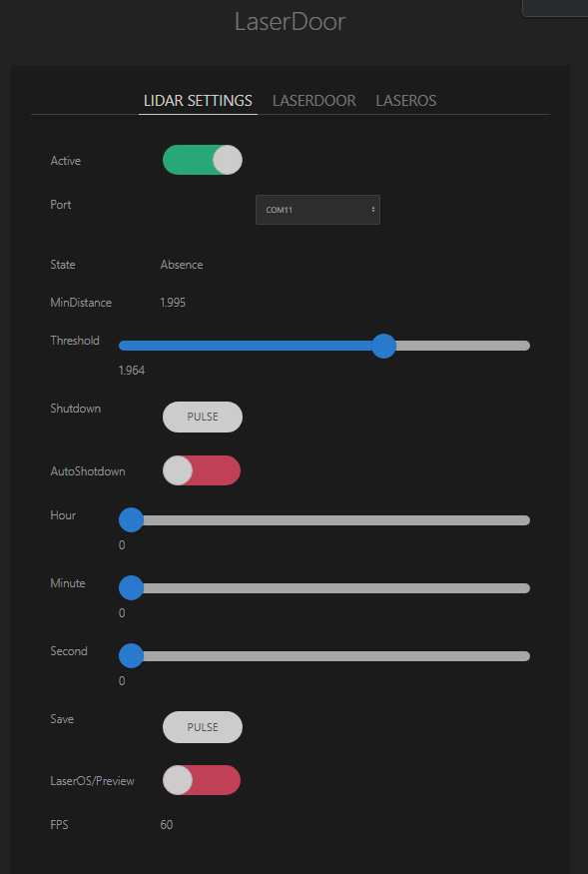Enable the AutoShotdown toggle
This screenshot has height=874, width=588.
202,470
